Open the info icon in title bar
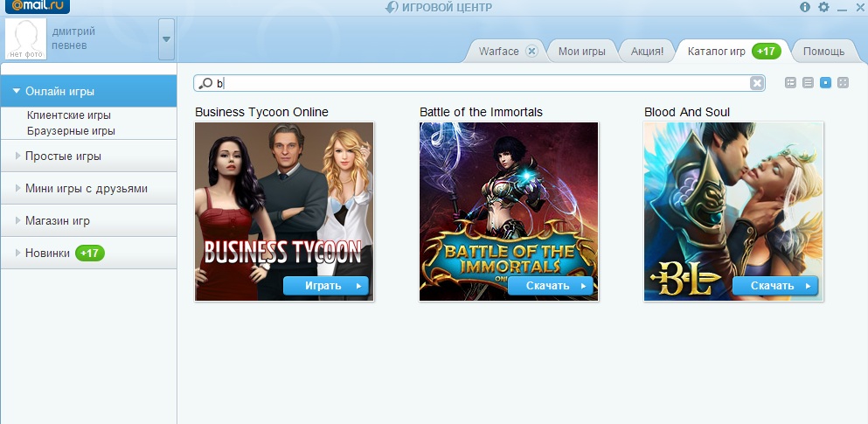The image size is (868, 424). (805, 7)
